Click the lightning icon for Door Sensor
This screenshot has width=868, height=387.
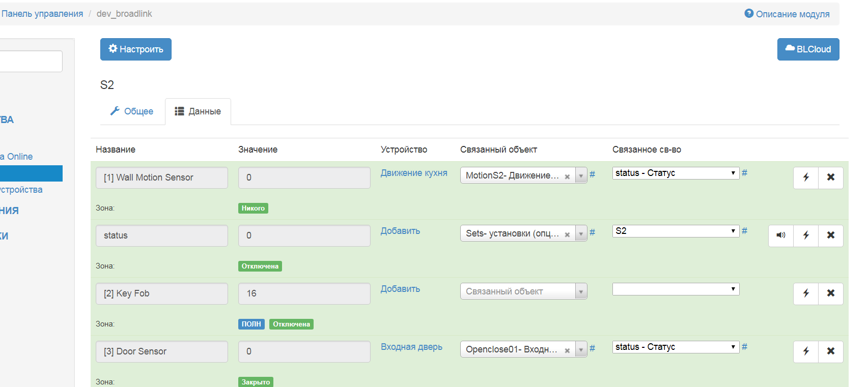point(806,351)
